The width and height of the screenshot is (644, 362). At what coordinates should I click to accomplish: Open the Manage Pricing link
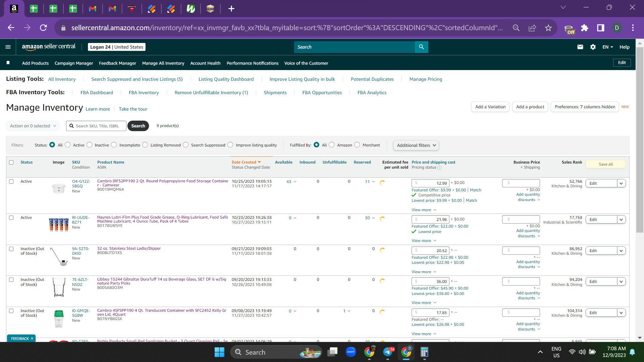(x=426, y=79)
